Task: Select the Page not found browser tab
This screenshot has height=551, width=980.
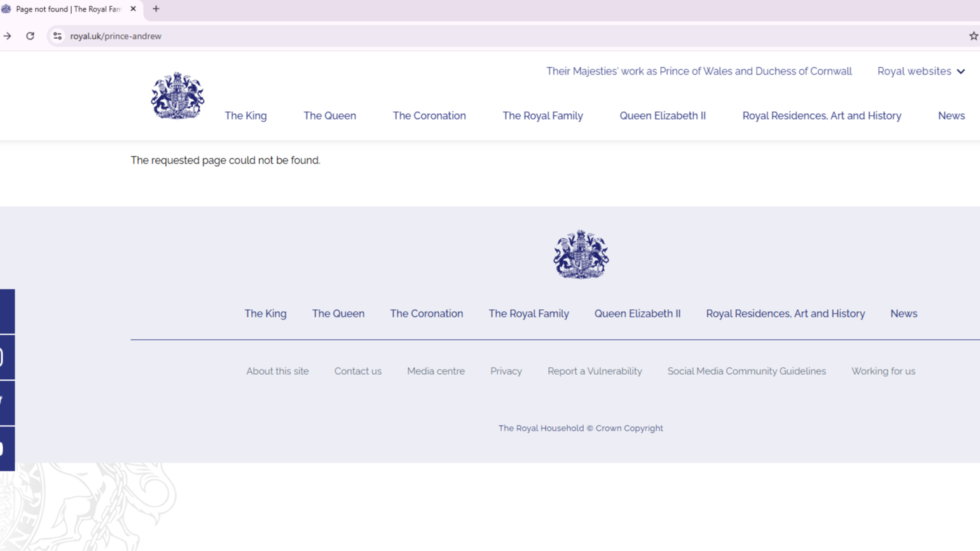Action: [69, 9]
